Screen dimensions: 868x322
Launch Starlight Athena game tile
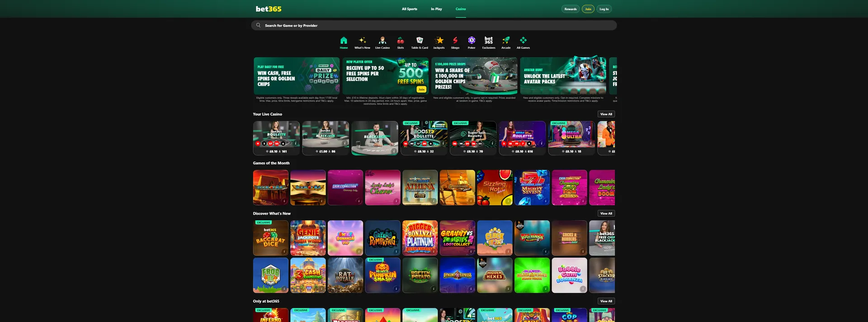420,187
